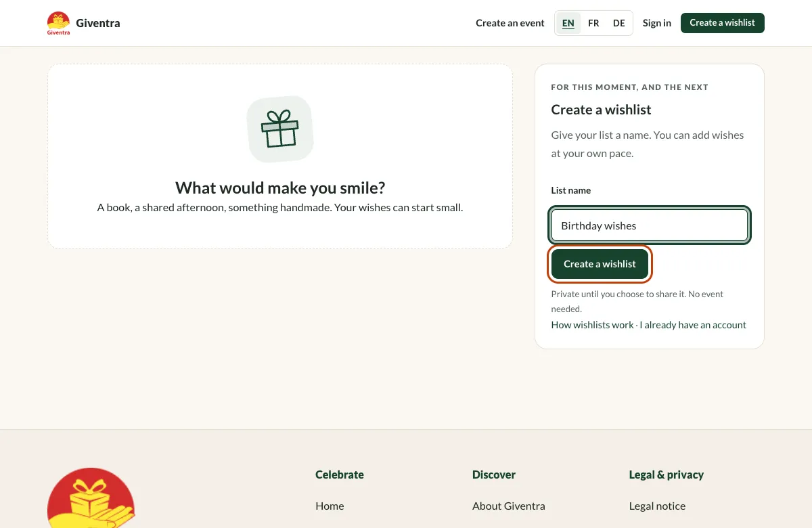Click Create a wishlist in the header

pyautogui.click(x=723, y=23)
